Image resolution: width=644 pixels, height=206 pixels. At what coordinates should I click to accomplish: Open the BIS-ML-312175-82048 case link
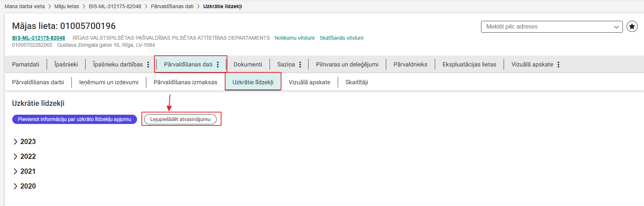[39, 38]
